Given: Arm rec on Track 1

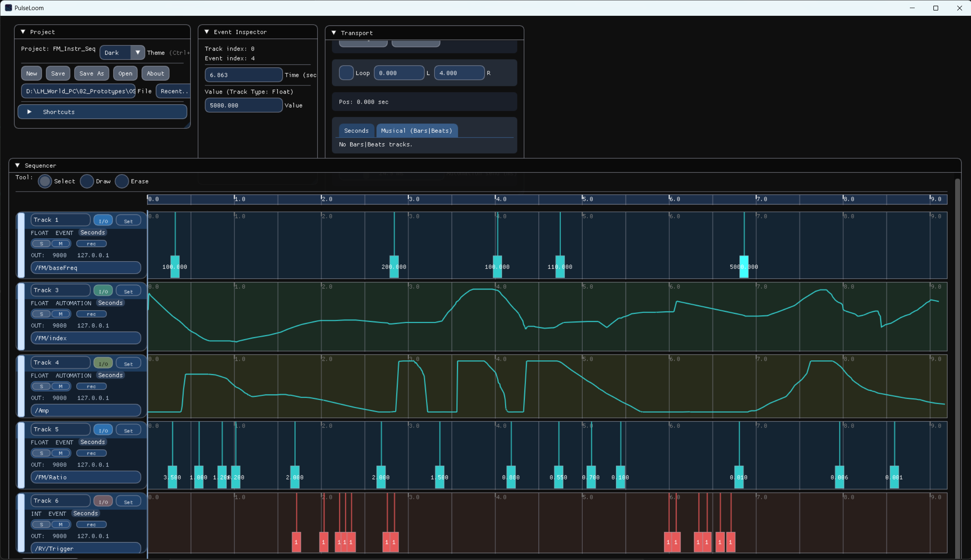Looking at the screenshot, I should 92,244.
